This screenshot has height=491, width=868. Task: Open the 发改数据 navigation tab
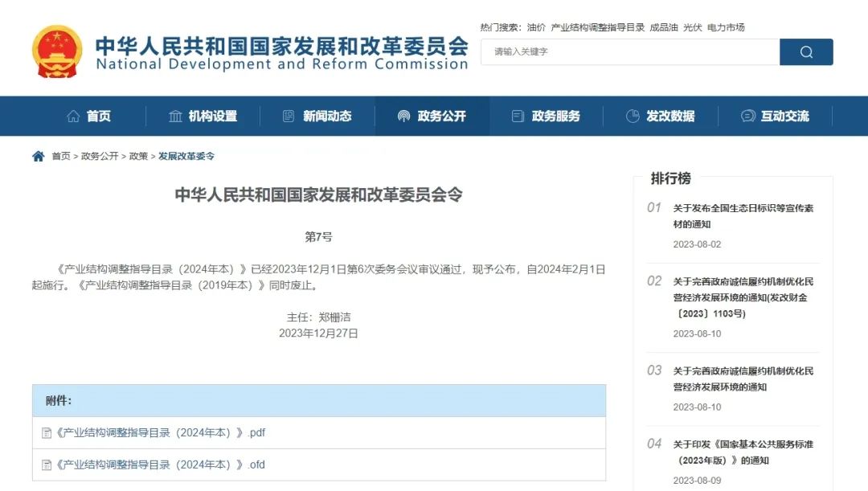[x=661, y=117]
